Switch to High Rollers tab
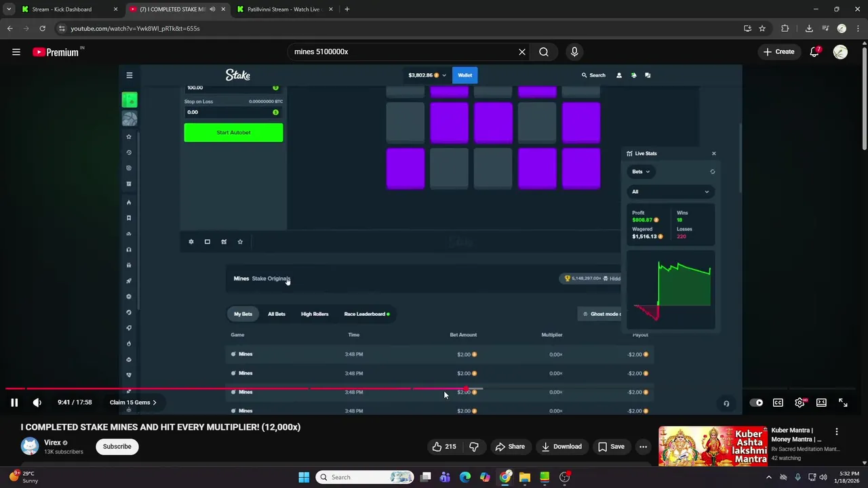Screen dimensions: 868x488 coord(315,314)
